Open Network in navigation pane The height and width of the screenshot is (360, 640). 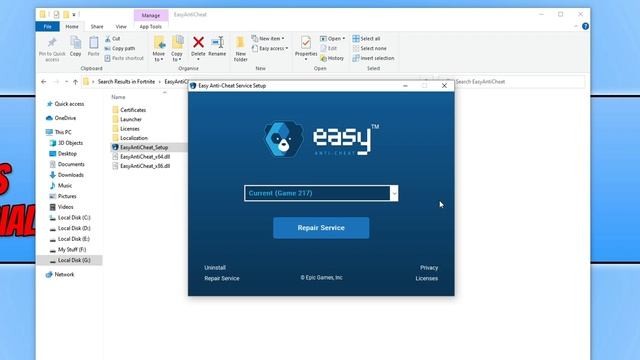click(60, 274)
